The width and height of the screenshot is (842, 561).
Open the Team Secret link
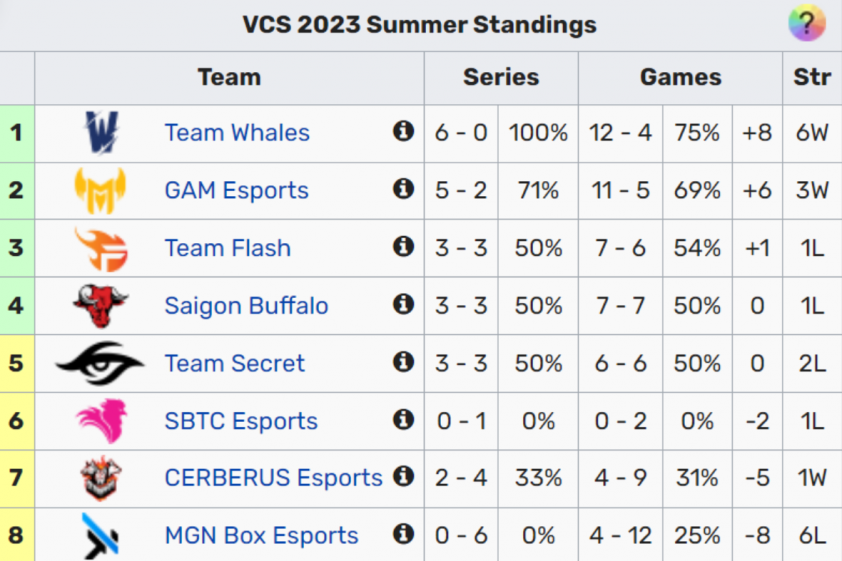click(235, 363)
